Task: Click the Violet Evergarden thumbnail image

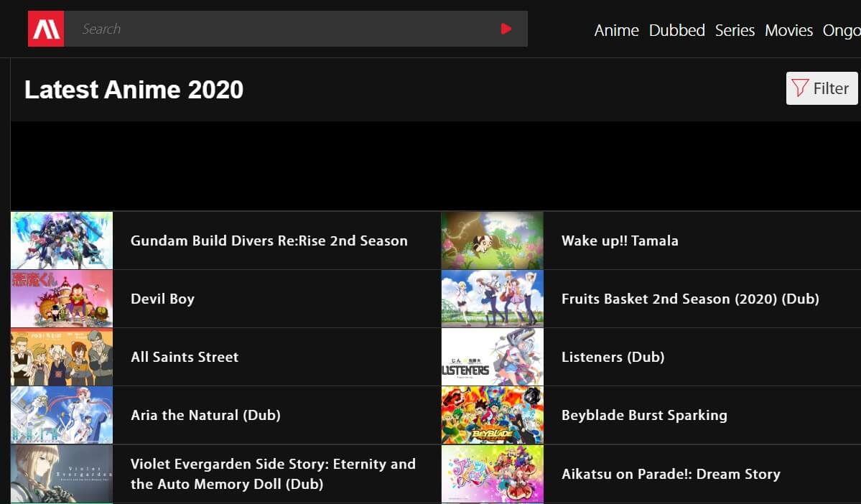Action: pyautogui.click(x=62, y=474)
